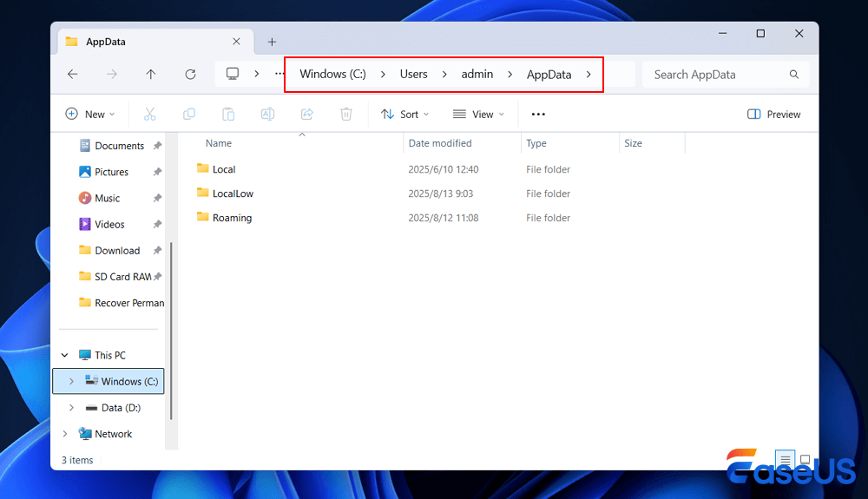Click the PC monitor icon in address bar

(x=233, y=74)
